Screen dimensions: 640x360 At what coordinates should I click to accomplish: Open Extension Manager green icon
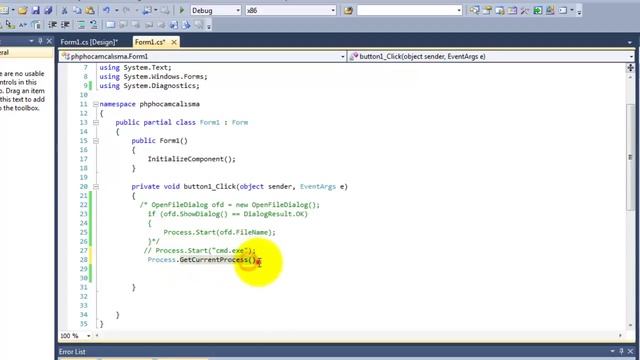coord(538,10)
